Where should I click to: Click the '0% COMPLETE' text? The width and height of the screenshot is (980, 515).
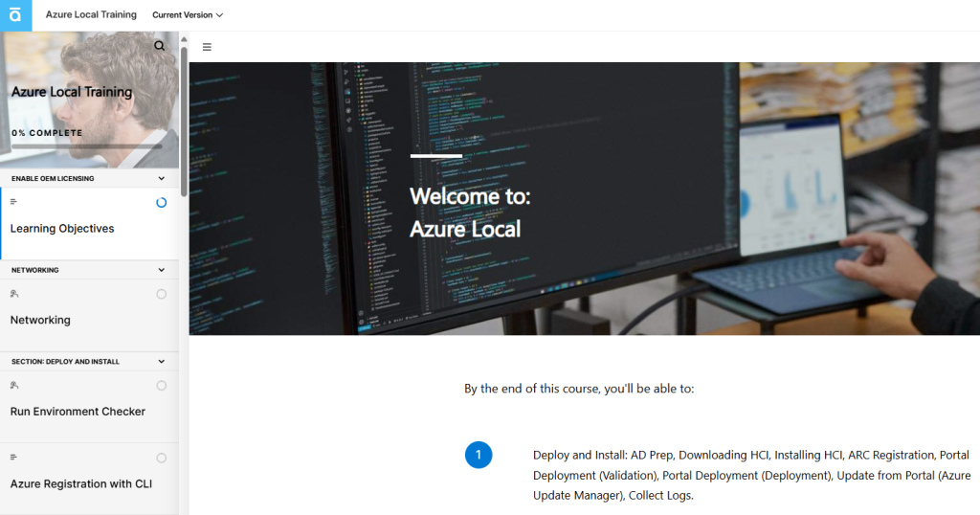47,133
